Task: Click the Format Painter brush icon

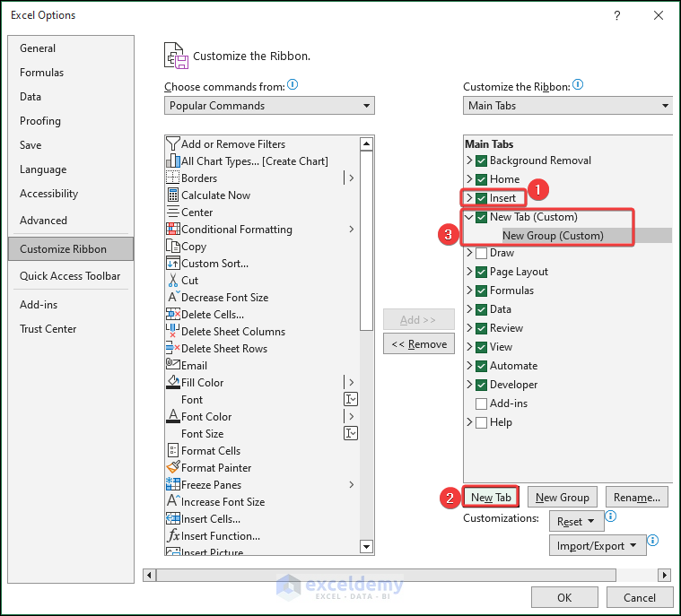Action: coord(173,467)
